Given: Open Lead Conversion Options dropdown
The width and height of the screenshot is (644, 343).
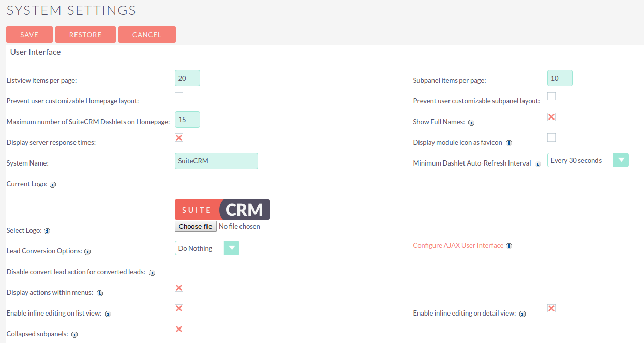Looking at the screenshot, I should (207, 248).
